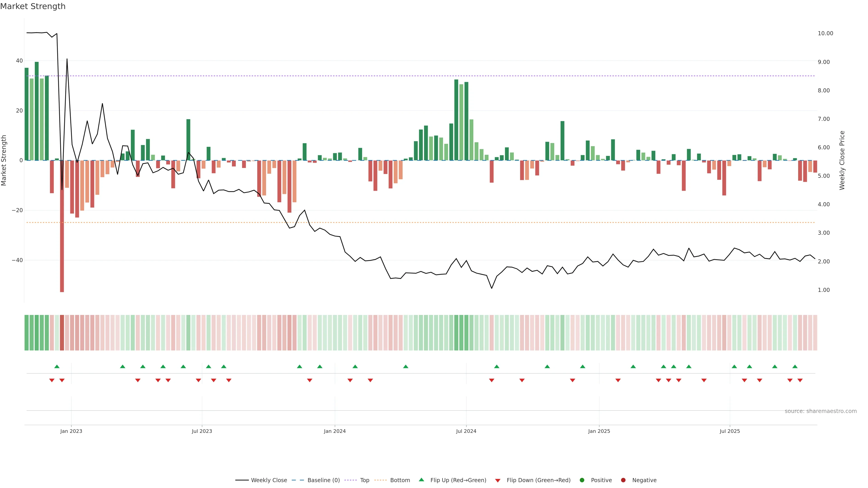Click the Positive green circle legend icon
The width and height of the screenshot is (868, 488).
point(582,480)
